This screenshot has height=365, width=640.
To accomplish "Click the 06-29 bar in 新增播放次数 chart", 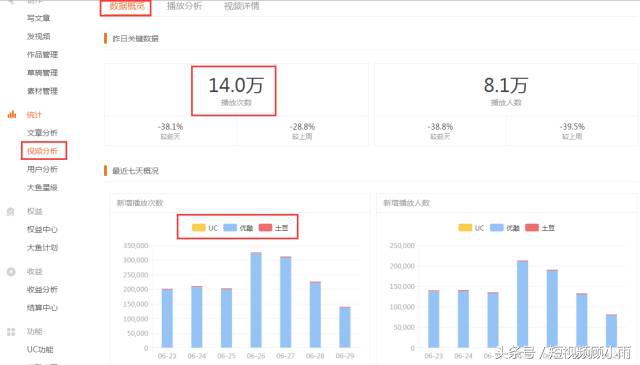I will coord(345,327).
